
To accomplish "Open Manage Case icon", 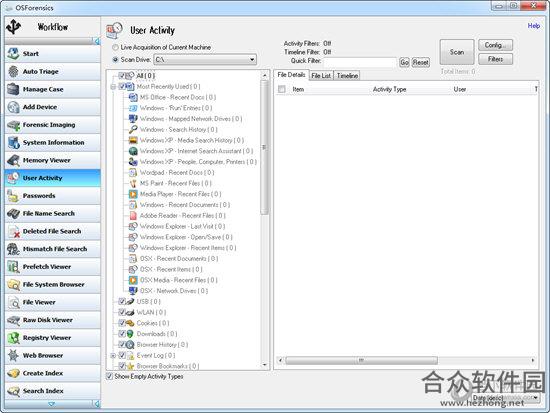I will pyautogui.click(x=13, y=89).
